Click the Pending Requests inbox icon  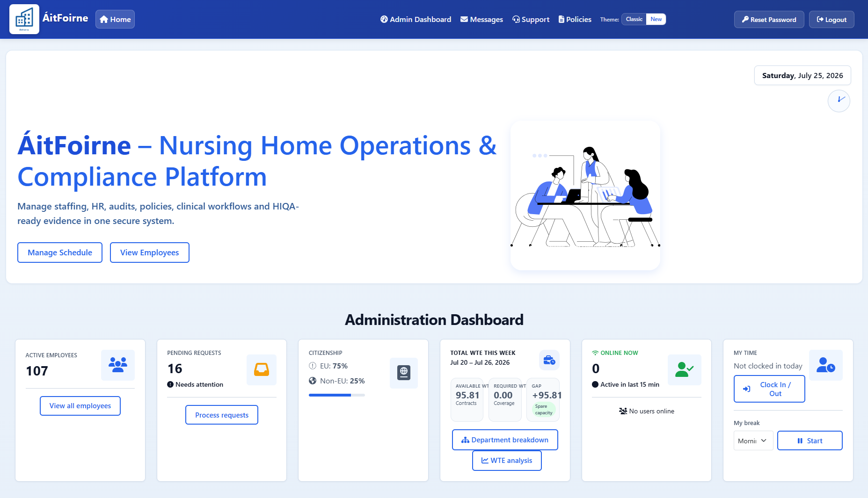click(x=262, y=369)
